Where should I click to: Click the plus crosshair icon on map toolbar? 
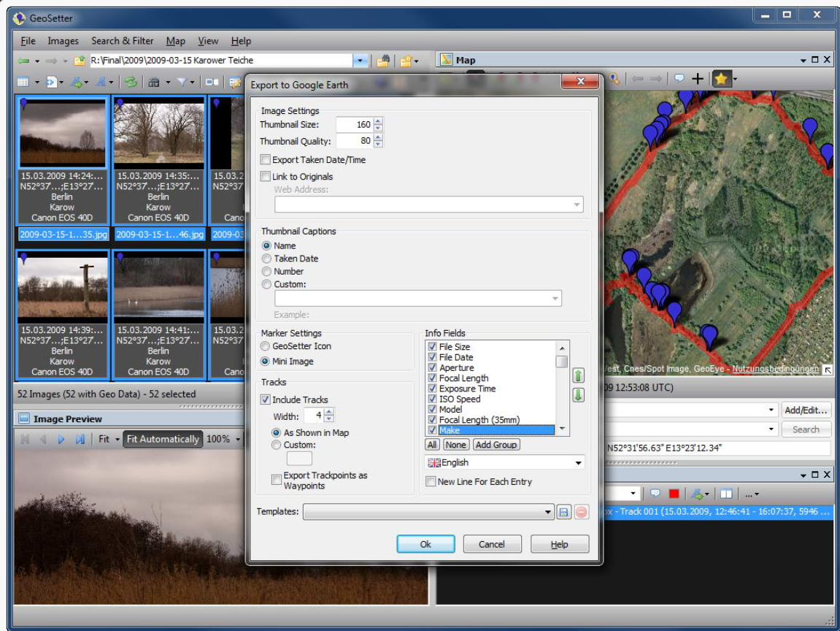pos(698,80)
